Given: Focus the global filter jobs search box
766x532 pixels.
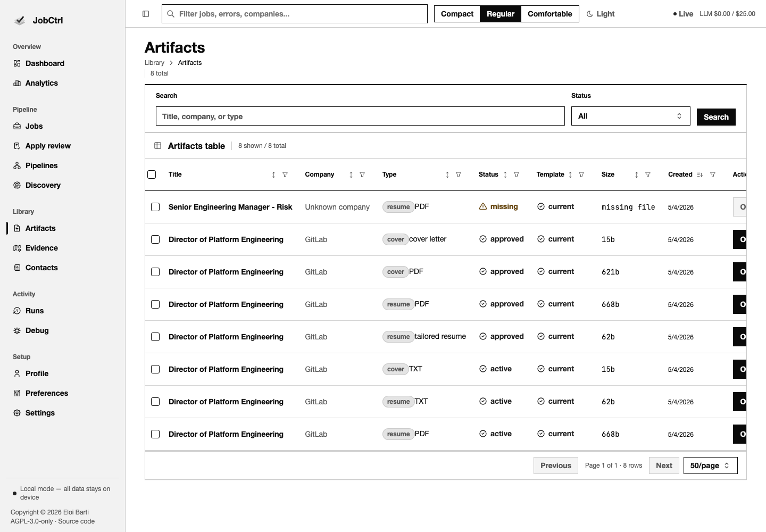Looking at the screenshot, I should pyautogui.click(x=295, y=14).
